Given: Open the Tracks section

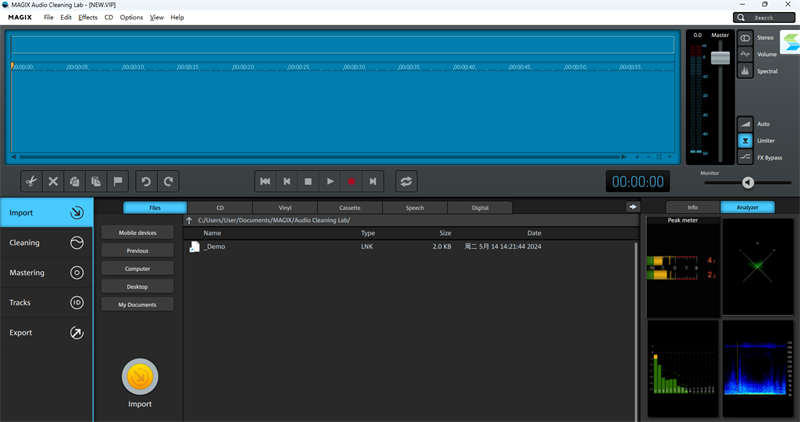Looking at the screenshot, I should tap(46, 303).
